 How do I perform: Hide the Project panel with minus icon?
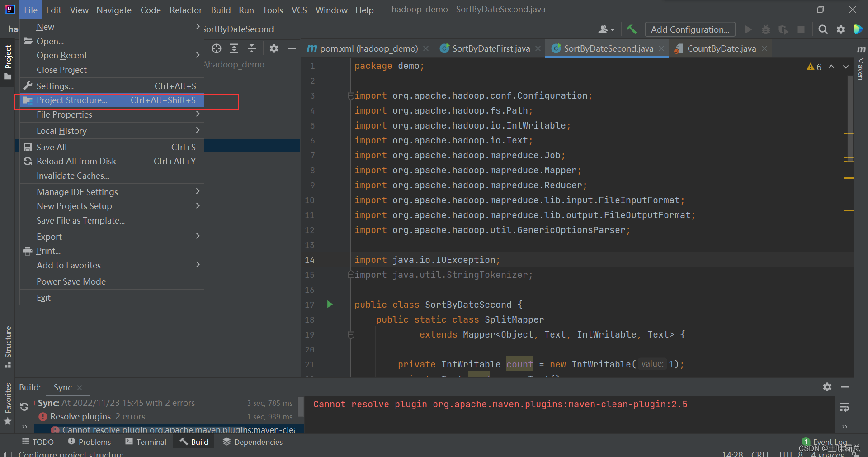coord(292,48)
